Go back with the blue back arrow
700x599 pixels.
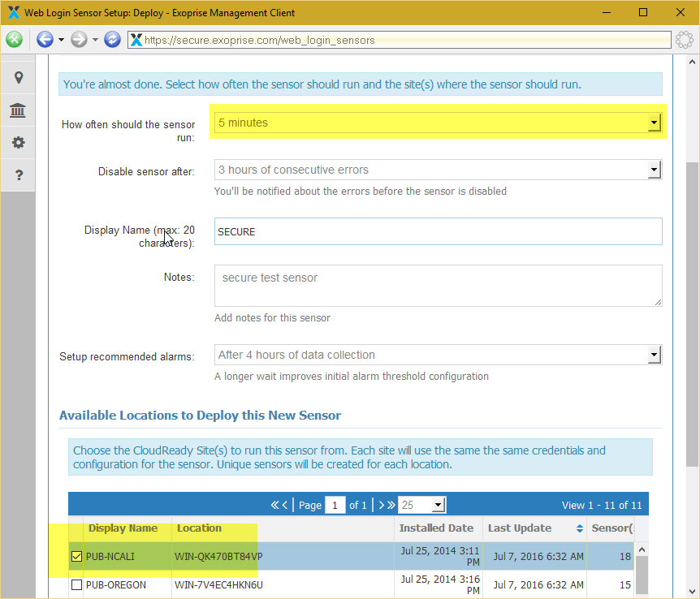pyautogui.click(x=45, y=40)
